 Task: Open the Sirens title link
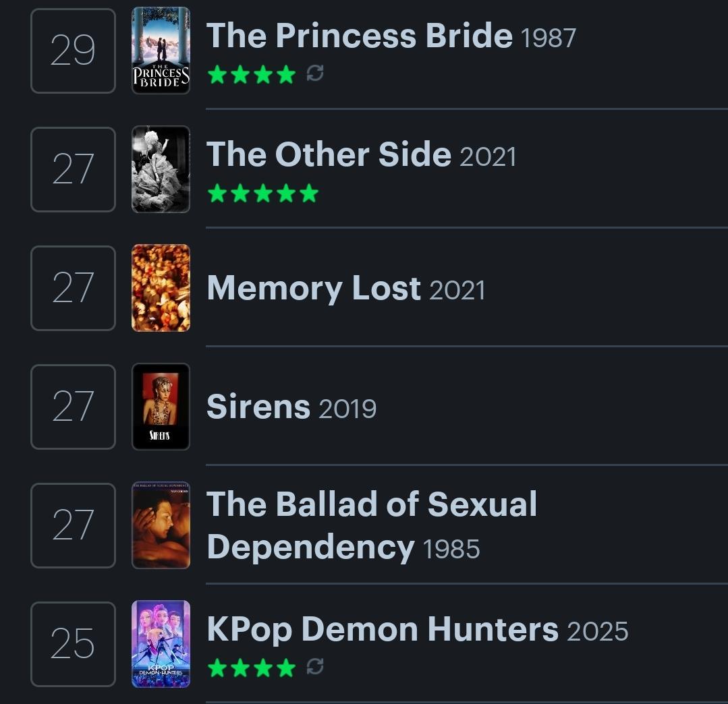258,407
